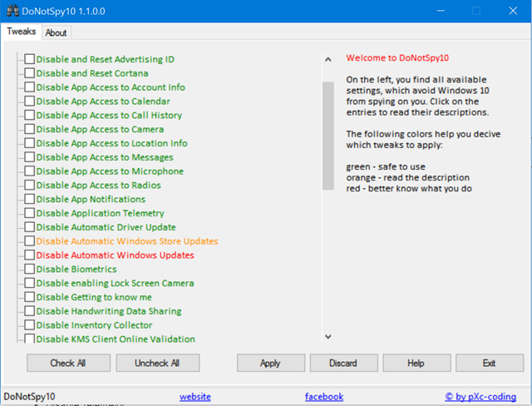Click the Check All button

pos(68,363)
